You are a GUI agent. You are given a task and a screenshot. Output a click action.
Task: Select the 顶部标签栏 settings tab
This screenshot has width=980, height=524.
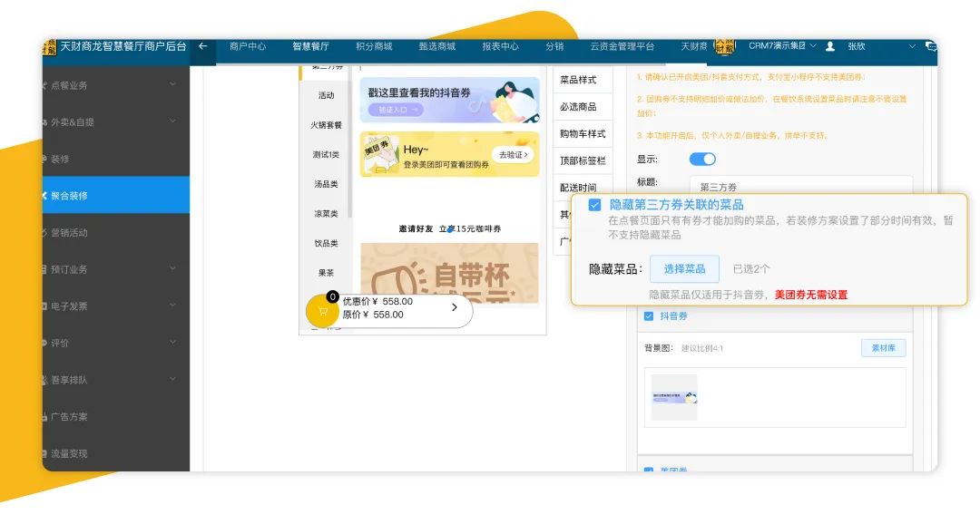click(x=583, y=160)
